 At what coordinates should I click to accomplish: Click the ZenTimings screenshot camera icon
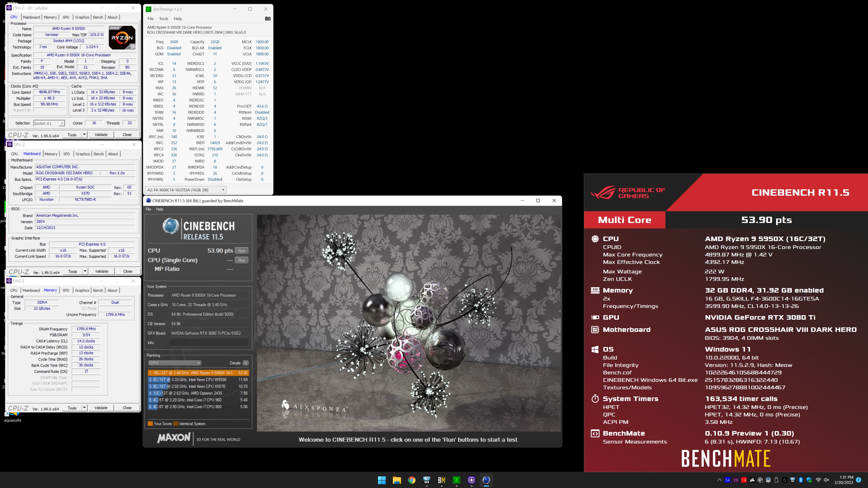[268, 19]
